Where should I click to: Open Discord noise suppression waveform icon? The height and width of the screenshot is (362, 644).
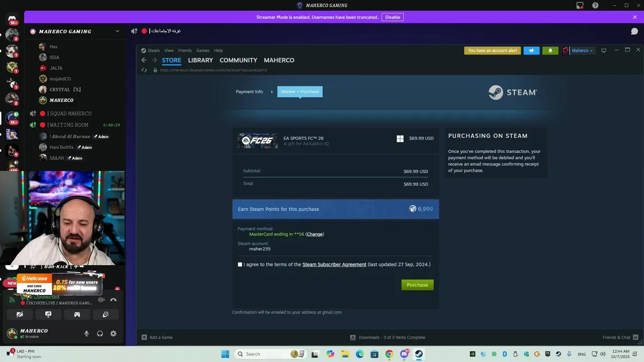coord(101,300)
